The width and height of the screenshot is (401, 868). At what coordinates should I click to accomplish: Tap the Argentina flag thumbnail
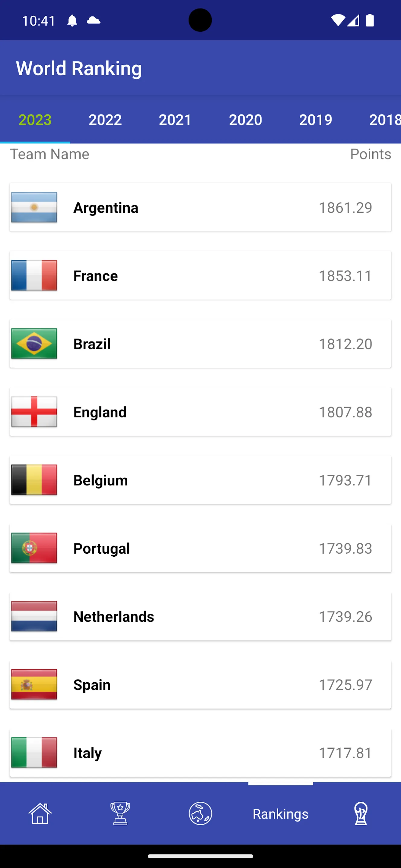34,207
